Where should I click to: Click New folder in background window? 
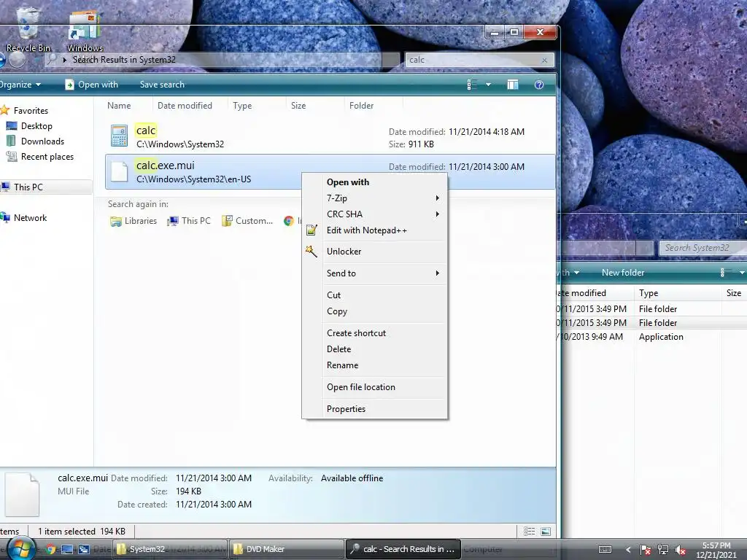(623, 273)
